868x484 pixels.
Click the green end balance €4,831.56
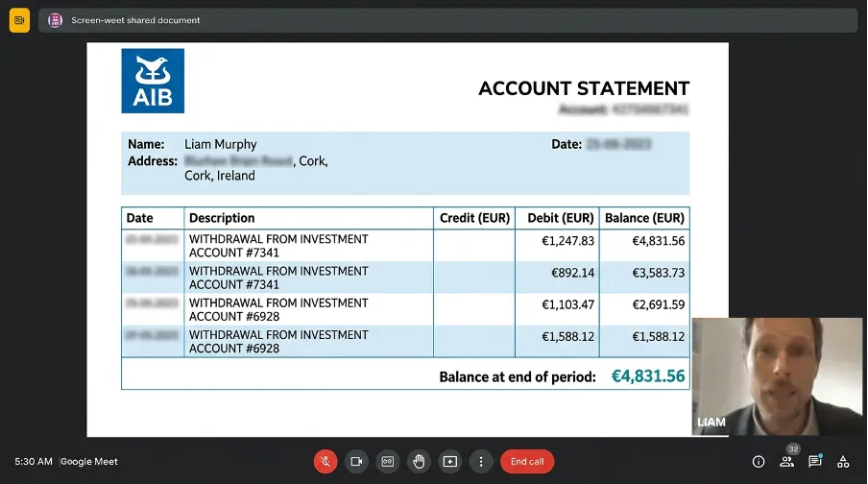[648, 376]
